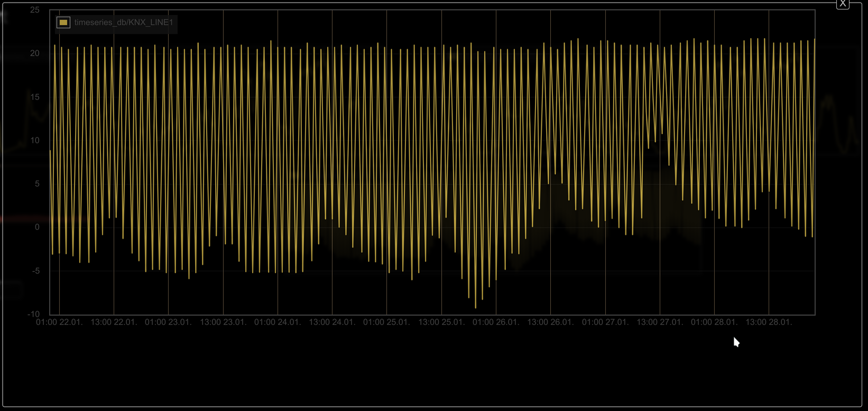
Task: Toggle the timeseries_db/KNX_LINE1 legend series label
Action: tap(124, 22)
